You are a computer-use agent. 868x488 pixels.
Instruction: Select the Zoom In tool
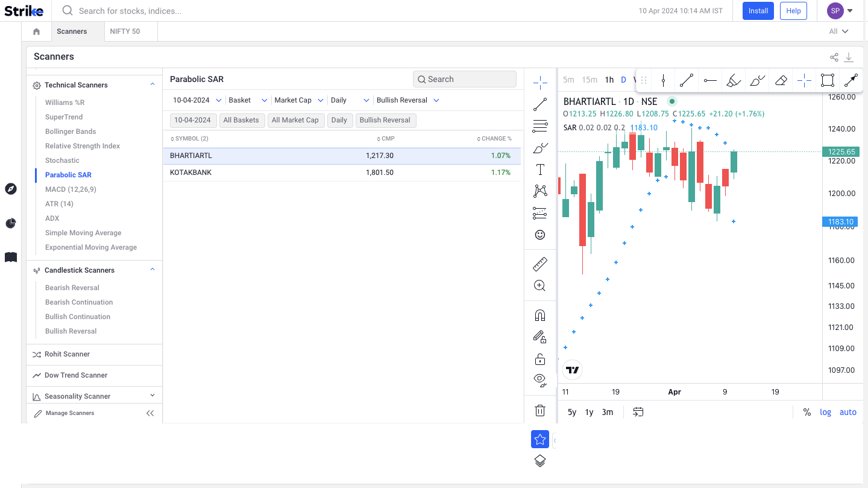click(540, 286)
